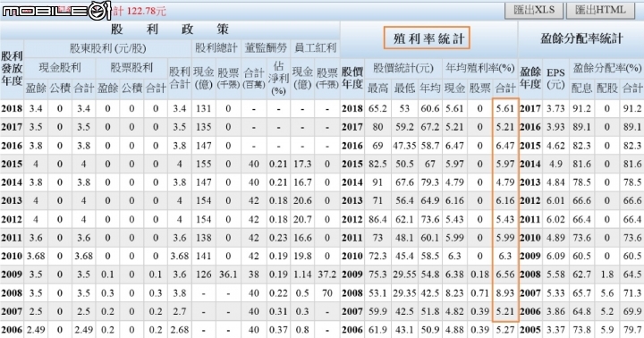Viewport: 644px width, 338px height.
Task: Click the 股價統計(元) column header
Action: [x=403, y=68]
